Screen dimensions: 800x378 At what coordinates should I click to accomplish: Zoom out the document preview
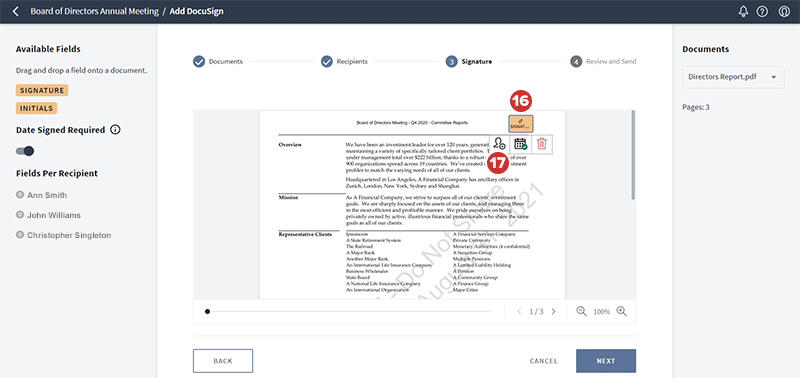(581, 311)
